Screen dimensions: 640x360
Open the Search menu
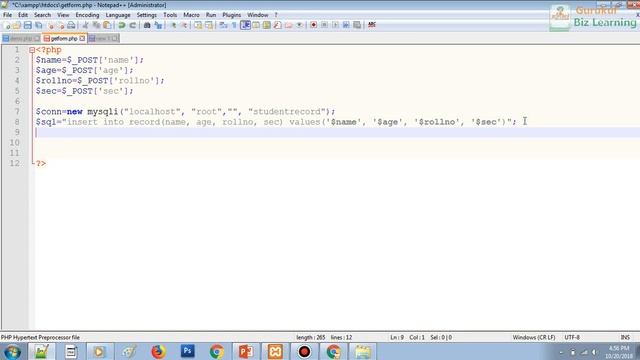(x=42, y=15)
